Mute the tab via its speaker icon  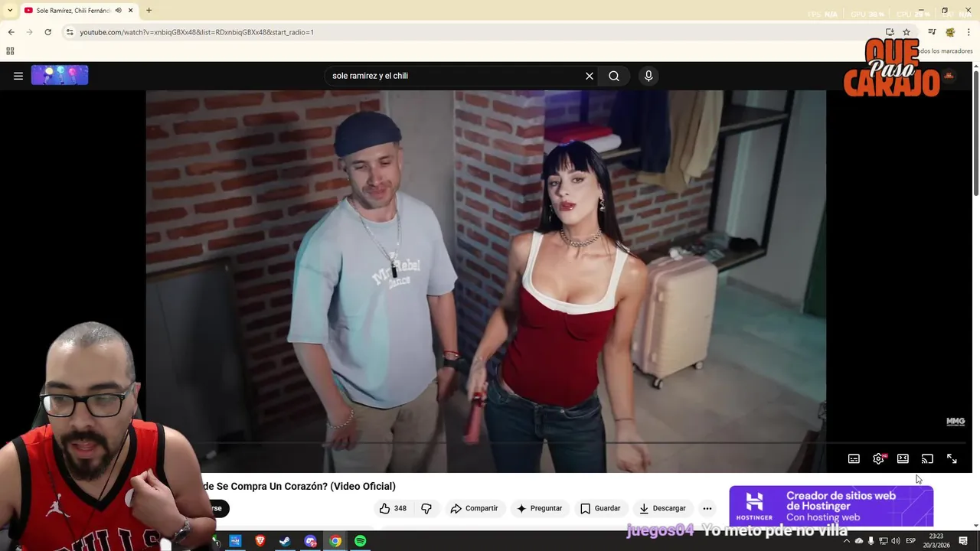coord(118,11)
